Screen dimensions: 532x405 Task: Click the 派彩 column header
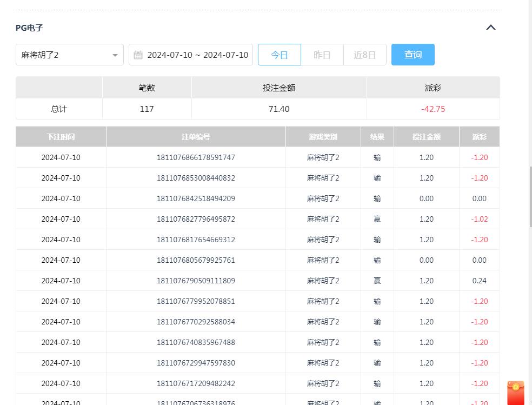click(479, 137)
